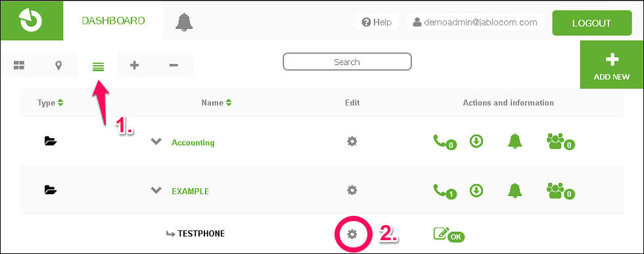The width and height of the screenshot is (644, 254).
Task: Click the edit gear for Accounting
Action: pos(352,141)
